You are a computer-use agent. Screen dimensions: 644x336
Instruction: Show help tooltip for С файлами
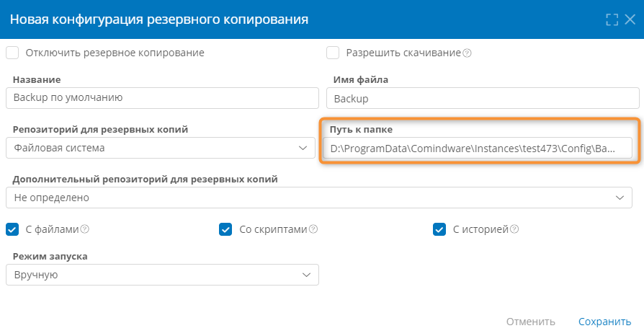pos(84,229)
